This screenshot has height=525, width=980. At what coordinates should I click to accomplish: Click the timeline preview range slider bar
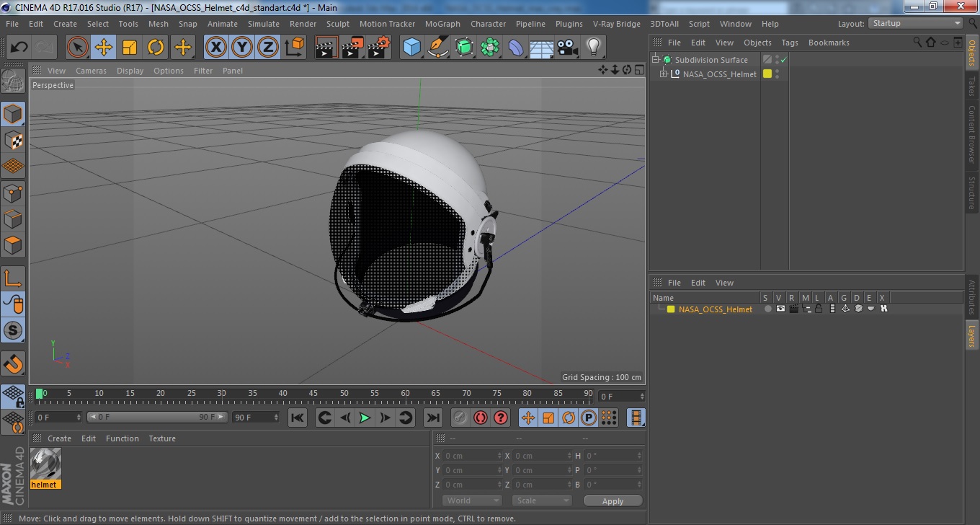(x=157, y=418)
